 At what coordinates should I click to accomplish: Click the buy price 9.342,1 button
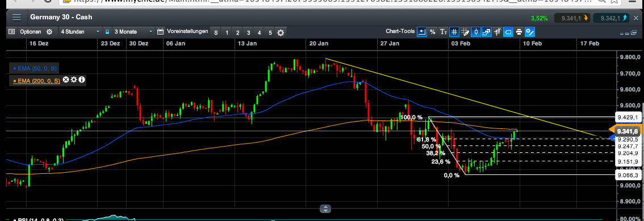click(612, 18)
